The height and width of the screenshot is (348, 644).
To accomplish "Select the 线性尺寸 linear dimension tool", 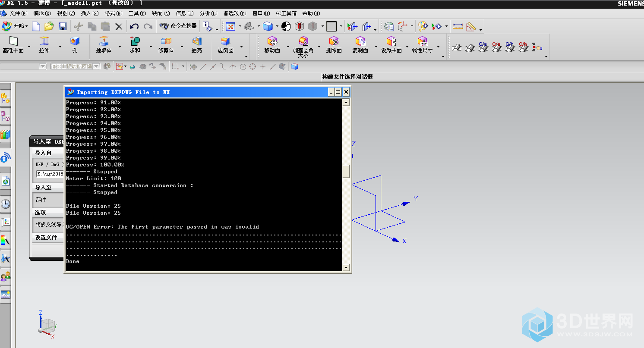I will [x=422, y=45].
